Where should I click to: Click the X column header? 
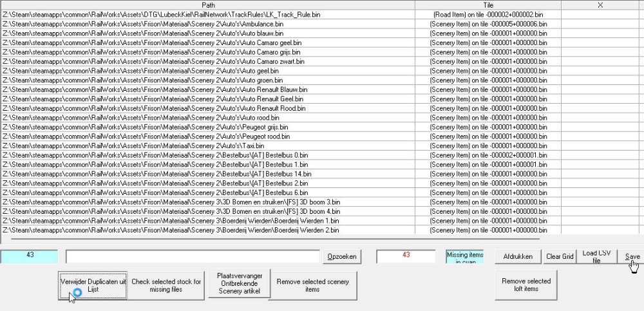point(600,5)
